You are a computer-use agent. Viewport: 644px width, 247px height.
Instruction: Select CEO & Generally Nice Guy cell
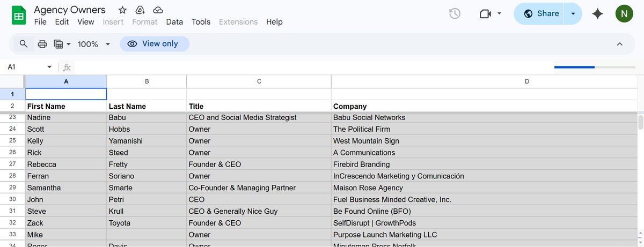(x=259, y=211)
